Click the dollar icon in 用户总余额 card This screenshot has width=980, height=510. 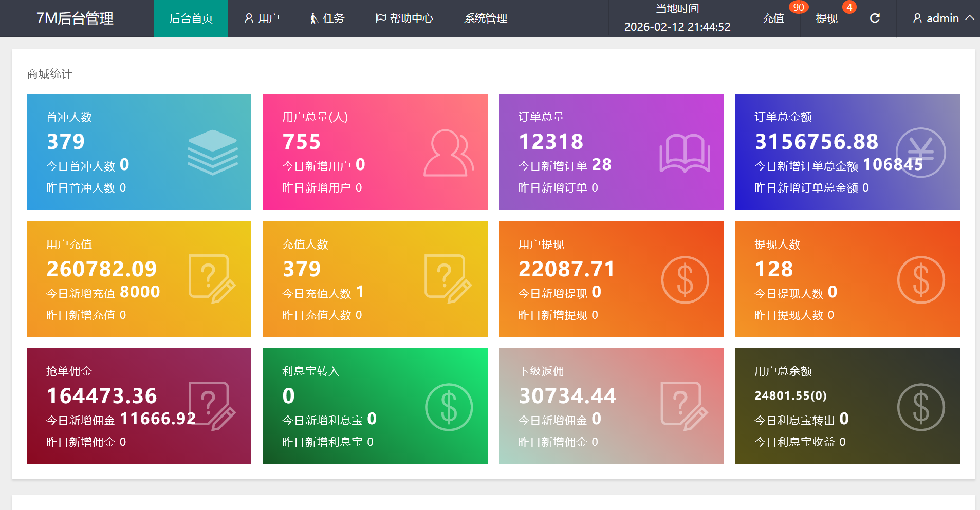(x=920, y=407)
